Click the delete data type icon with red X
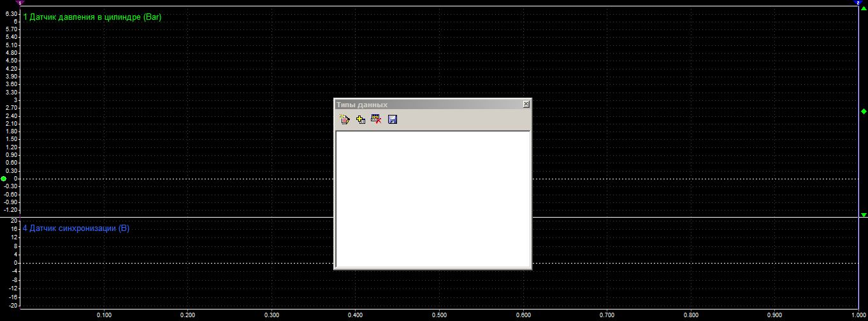The height and width of the screenshot is (321, 868). (376, 119)
